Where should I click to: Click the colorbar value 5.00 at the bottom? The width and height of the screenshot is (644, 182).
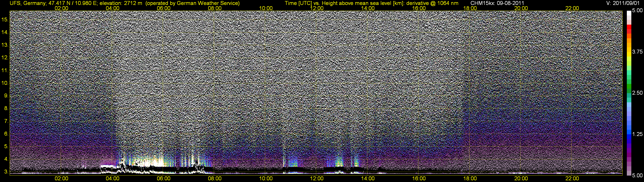coord(637,176)
